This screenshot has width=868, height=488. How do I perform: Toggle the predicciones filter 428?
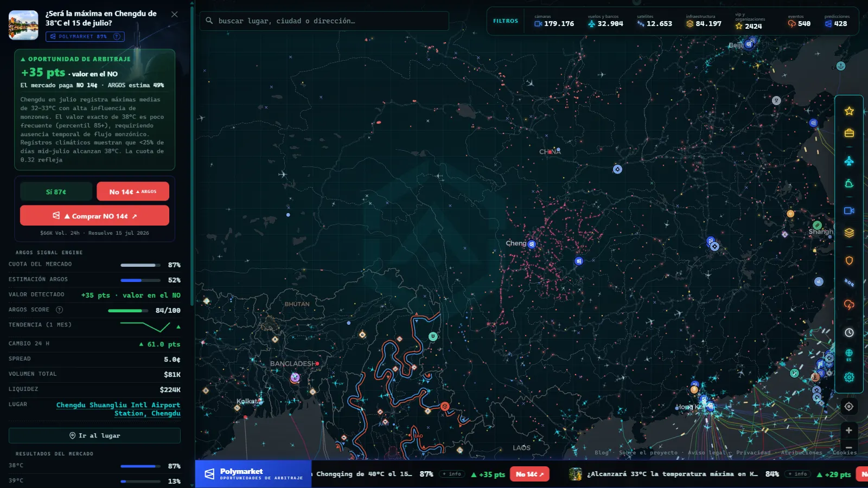tap(837, 21)
